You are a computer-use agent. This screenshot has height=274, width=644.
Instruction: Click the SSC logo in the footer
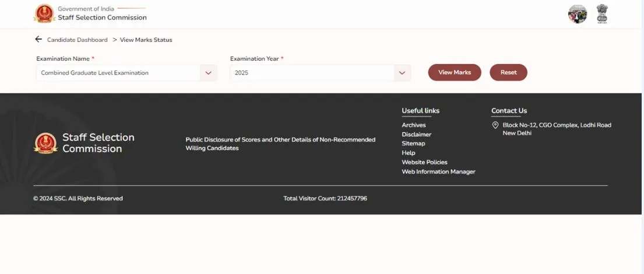(x=45, y=143)
